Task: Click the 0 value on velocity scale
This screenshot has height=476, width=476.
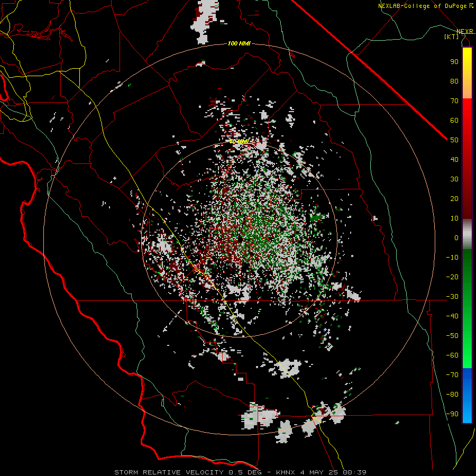Action: click(456, 238)
